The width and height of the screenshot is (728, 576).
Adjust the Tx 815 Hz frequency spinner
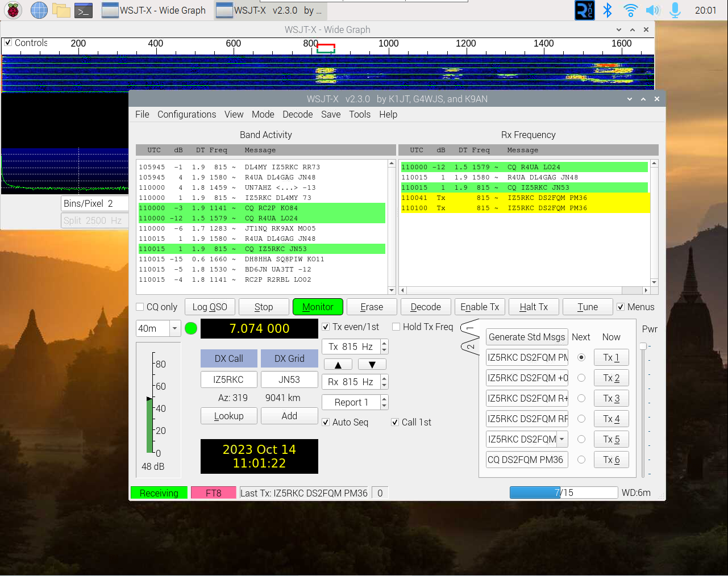(355, 347)
